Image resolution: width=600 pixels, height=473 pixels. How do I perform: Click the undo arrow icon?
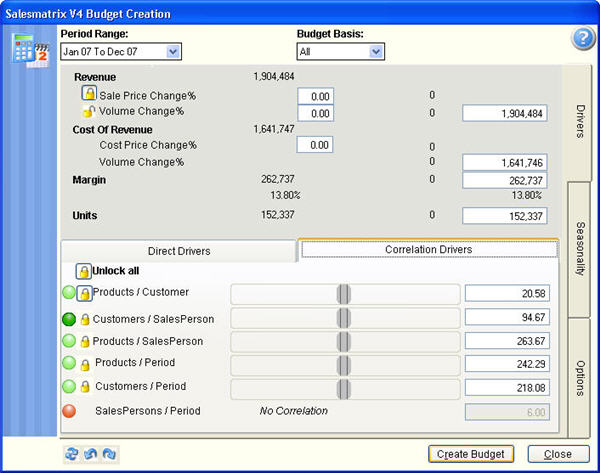pos(90,453)
